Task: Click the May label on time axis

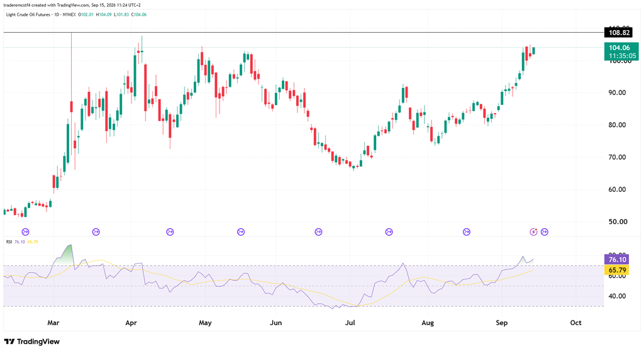Action: [206, 322]
